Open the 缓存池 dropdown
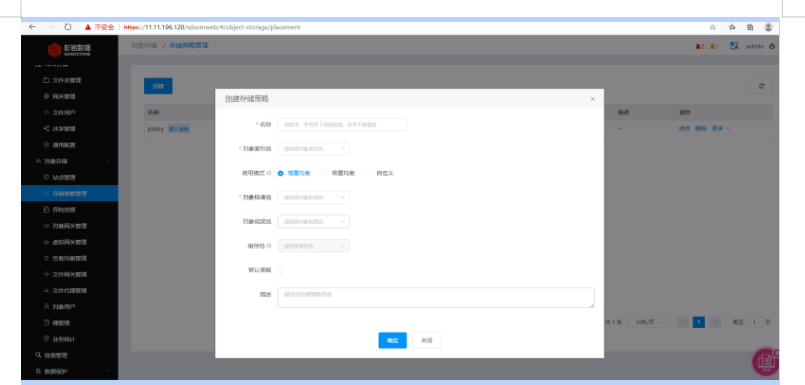Viewport: 805px width, 385px height. 314,246
